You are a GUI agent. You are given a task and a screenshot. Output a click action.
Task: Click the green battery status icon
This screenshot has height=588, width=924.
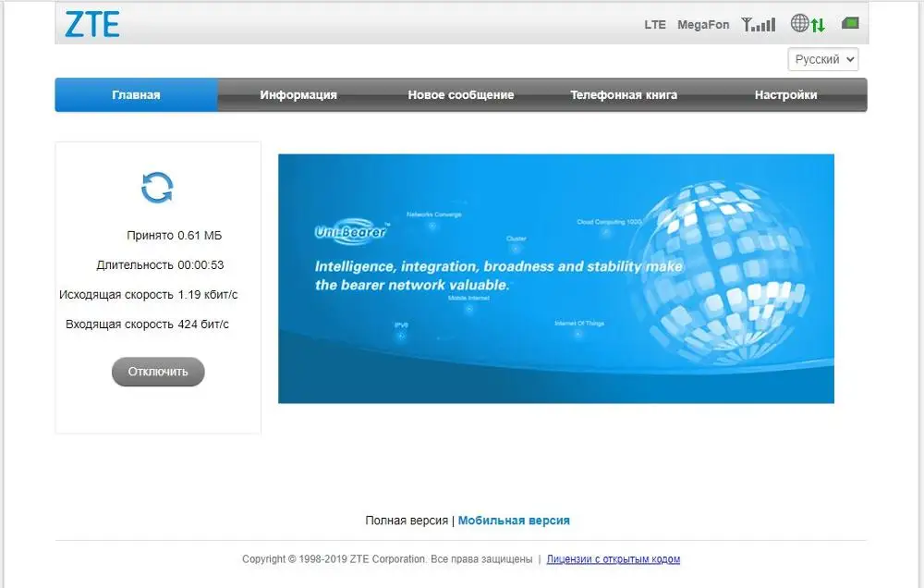(x=850, y=23)
